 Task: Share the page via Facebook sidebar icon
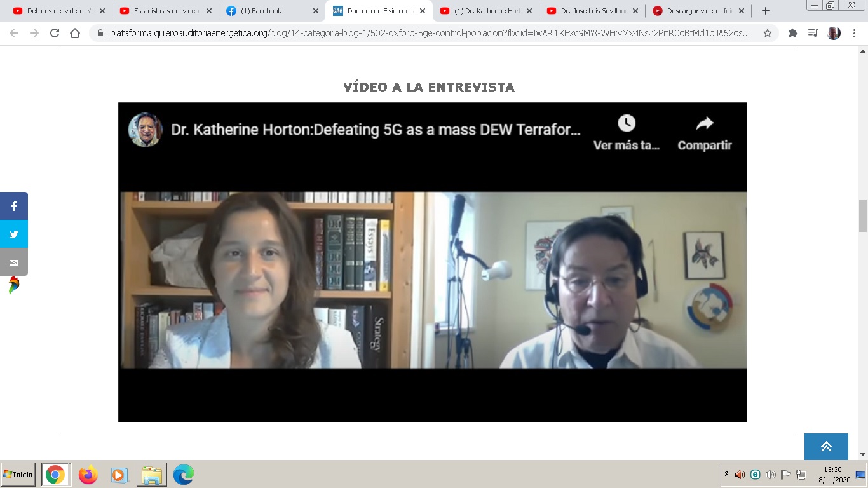[14, 206]
